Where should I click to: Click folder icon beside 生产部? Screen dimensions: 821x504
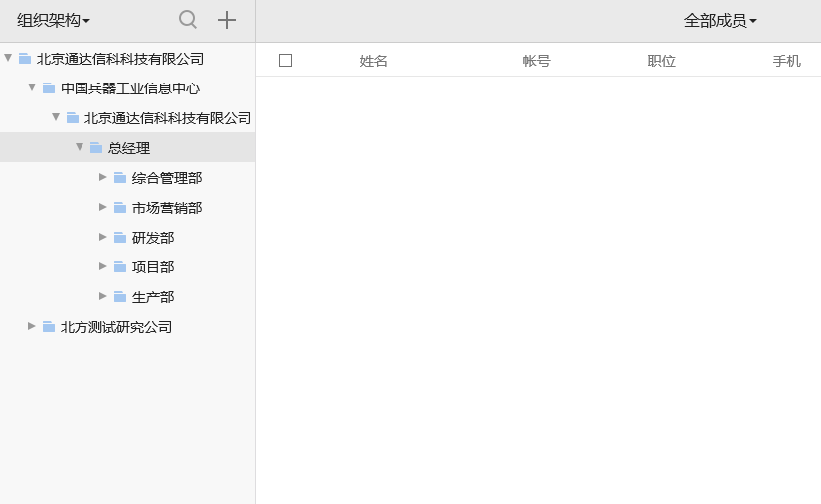(120, 297)
